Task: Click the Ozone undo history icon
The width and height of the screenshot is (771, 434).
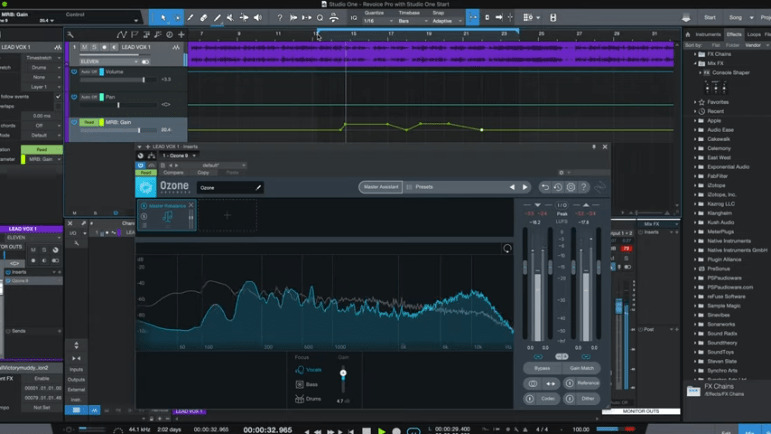Action: (558, 187)
